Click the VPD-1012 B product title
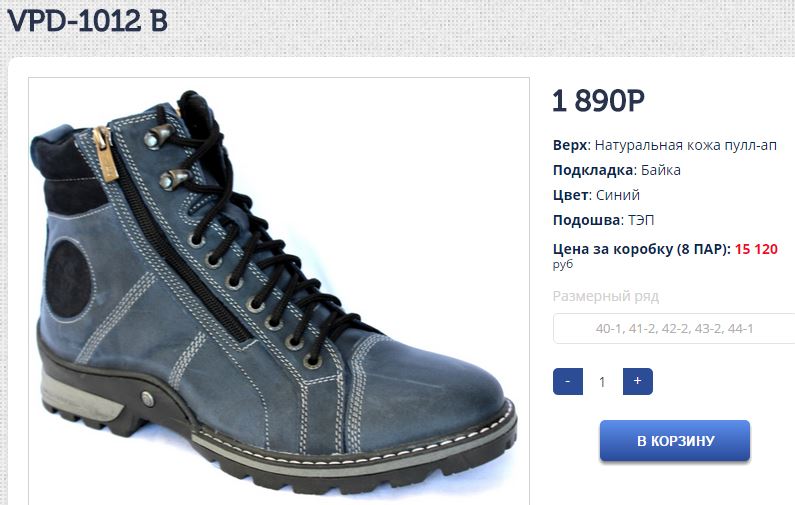This screenshot has width=795, height=505. pyautogui.click(x=88, y=21)
